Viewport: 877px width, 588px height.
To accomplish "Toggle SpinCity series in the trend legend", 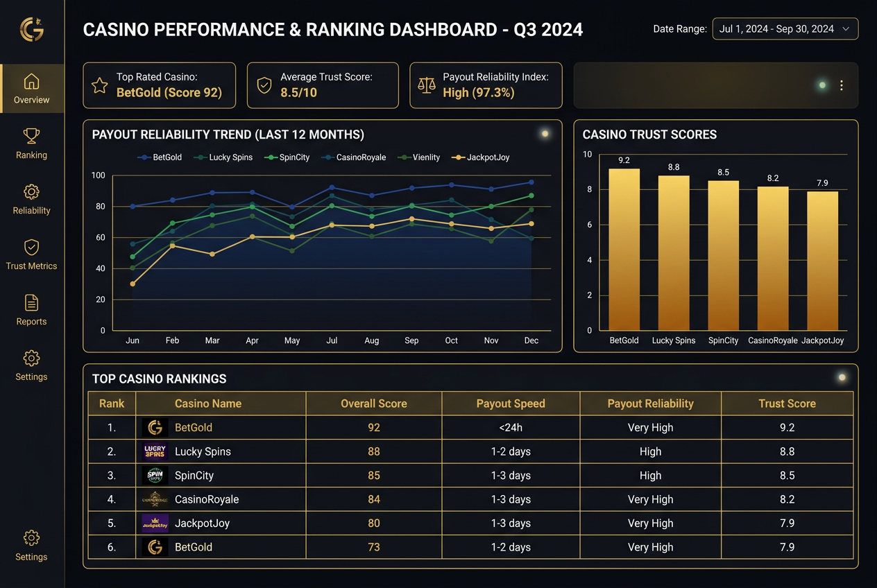I will tap(287, 157).
